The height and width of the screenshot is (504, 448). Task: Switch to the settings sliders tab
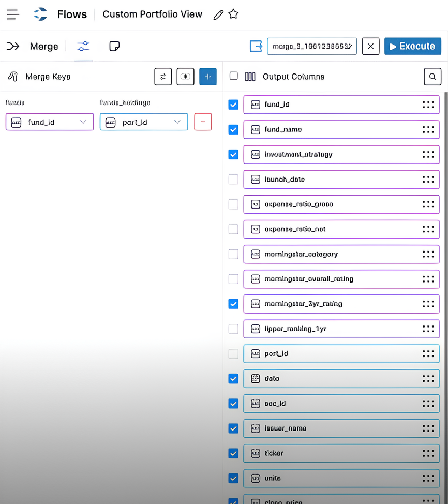83,46
